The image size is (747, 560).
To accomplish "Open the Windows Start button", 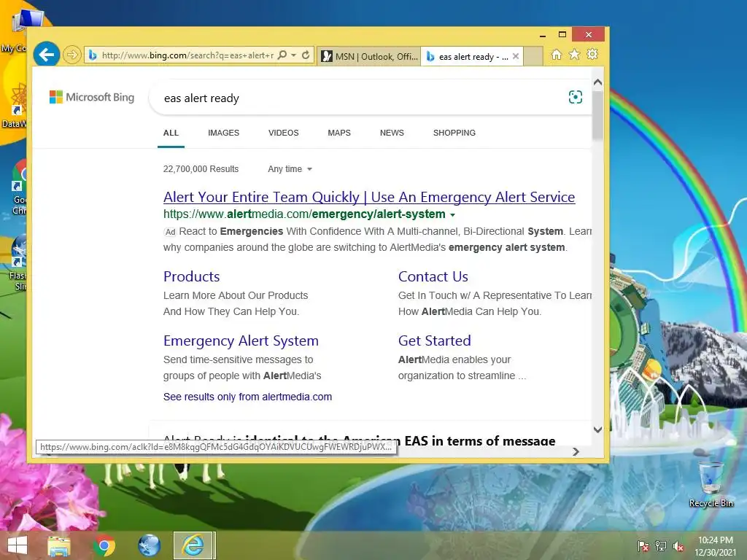I will pos(18,545).
